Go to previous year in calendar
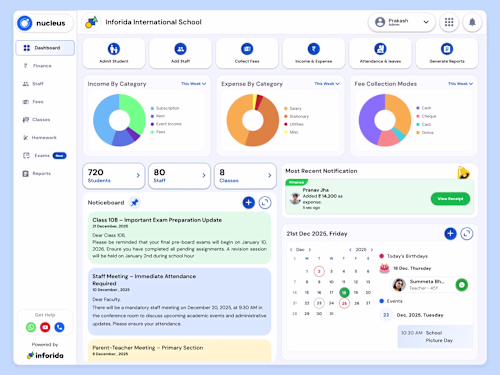Screen dimensions: 500x375 [350, 249]
